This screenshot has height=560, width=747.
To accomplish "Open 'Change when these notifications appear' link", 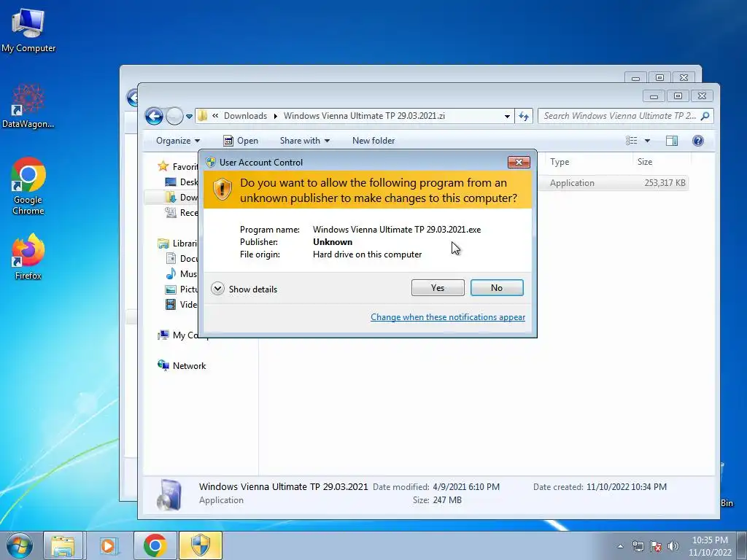I will (448, 317).
